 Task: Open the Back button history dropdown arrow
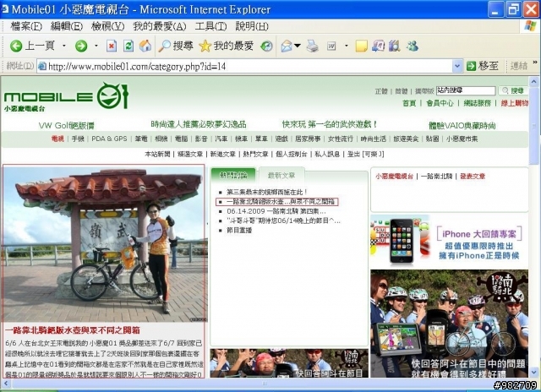[x=64, y=46]
